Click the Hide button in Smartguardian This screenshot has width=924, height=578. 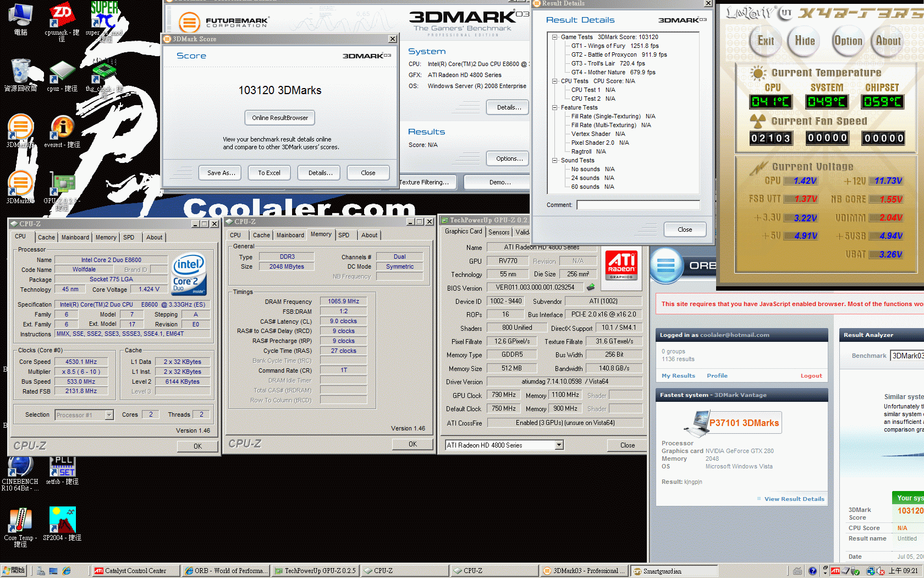805,41
